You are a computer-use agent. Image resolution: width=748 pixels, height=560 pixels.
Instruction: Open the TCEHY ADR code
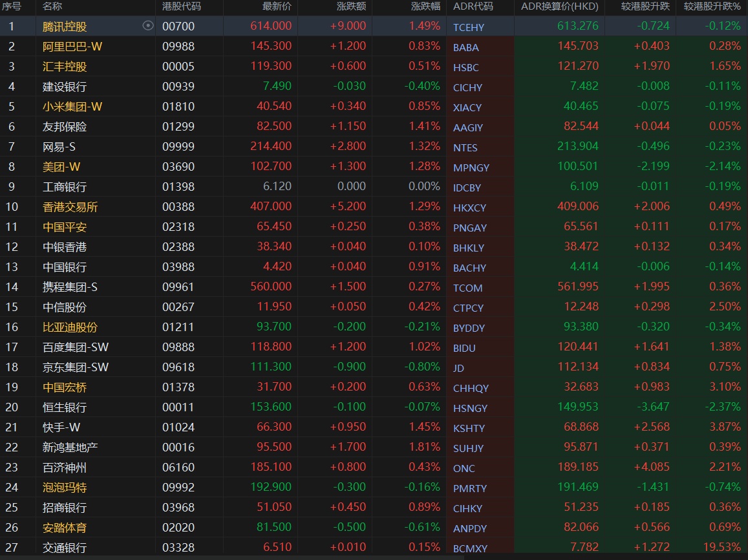coord(469,27)
